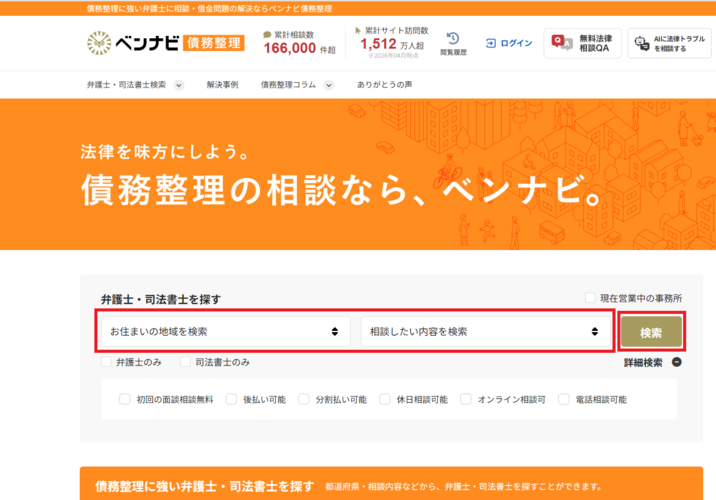Click the 詳細検索 label
The image size is (716, 500).
tap(643, 363)
